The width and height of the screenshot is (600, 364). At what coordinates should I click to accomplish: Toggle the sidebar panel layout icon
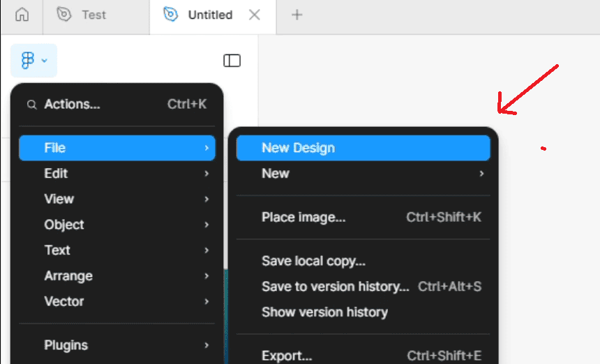[x=232, y=61]
